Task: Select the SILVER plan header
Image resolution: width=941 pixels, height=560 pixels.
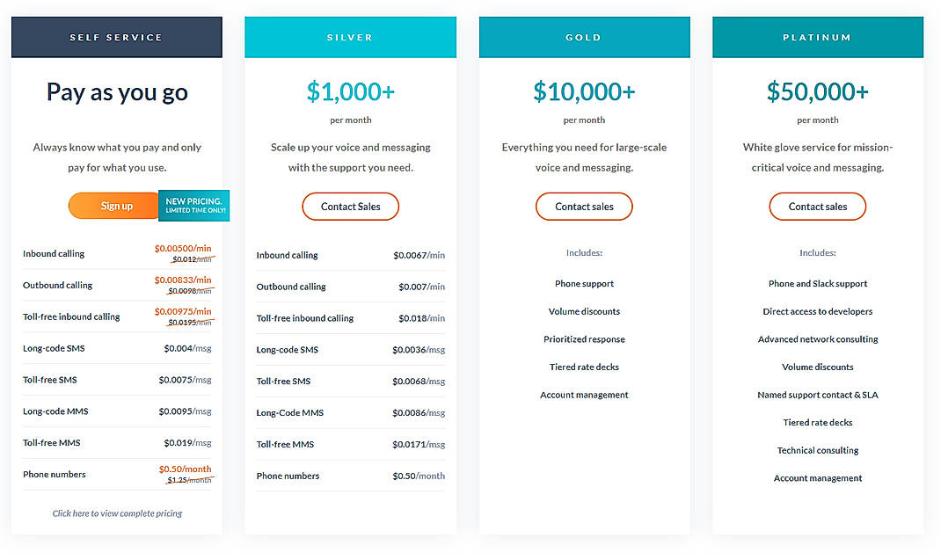Action: [350, 36]
